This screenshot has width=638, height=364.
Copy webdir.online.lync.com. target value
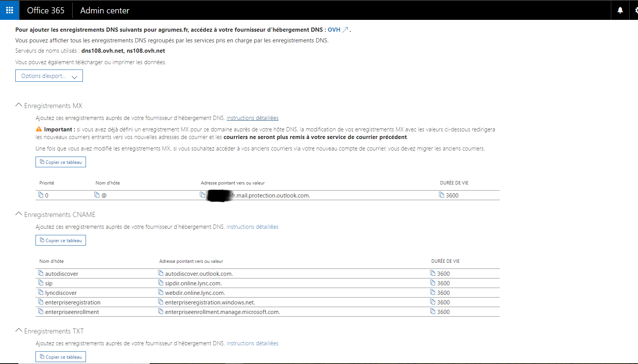click(x=160, y=292)
